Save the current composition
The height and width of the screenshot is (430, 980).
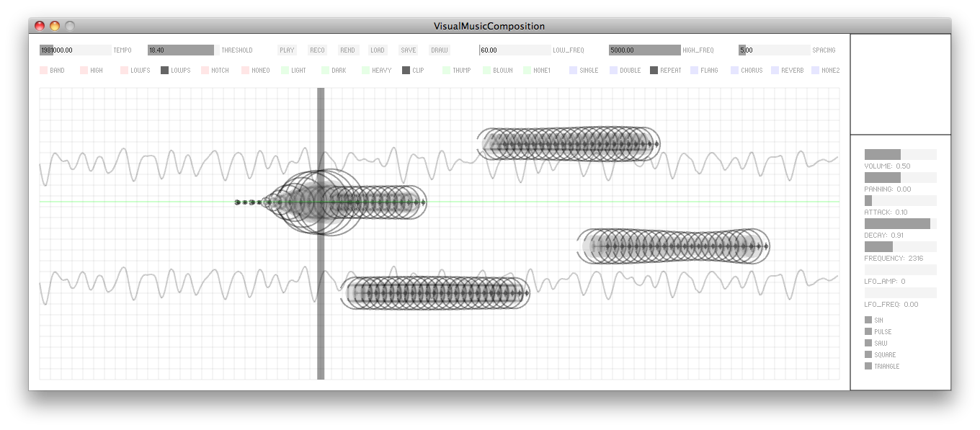pyautogui.click(x=407, y=50)
